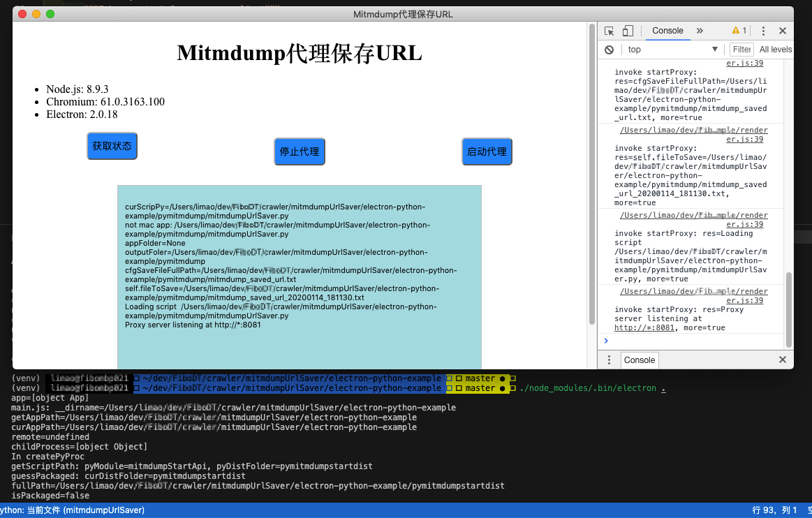This screenshot has width=812, height=518.
Task: Open the top execution context dropdown
Action: [672, 49]
